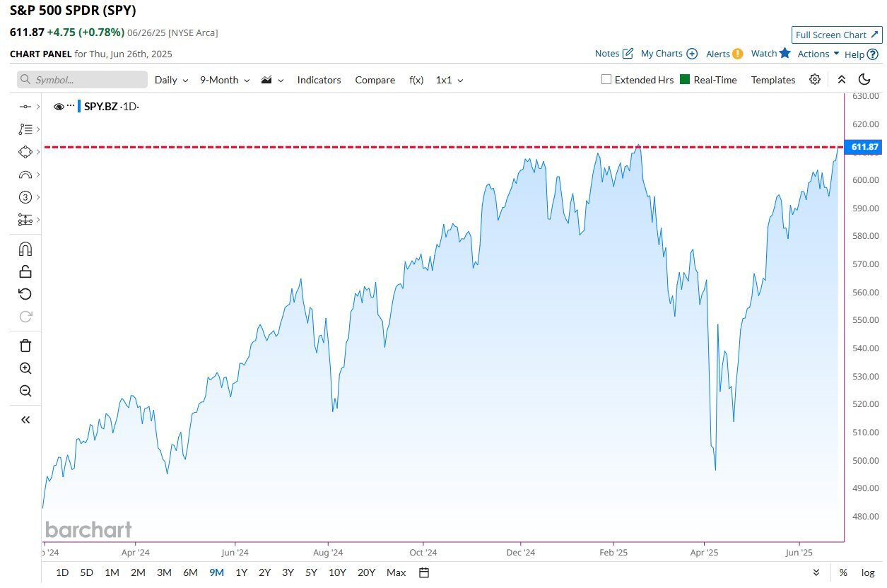The image size is (887, 588).
Task: Expand the shapes tools flyout arrow
Action: click(37, 152)
